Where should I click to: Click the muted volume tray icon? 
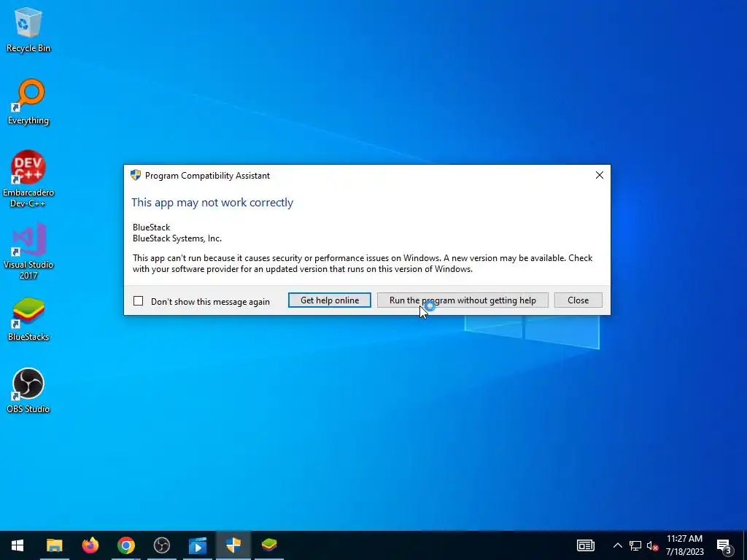pyautogui.click(x=652, y=545)
